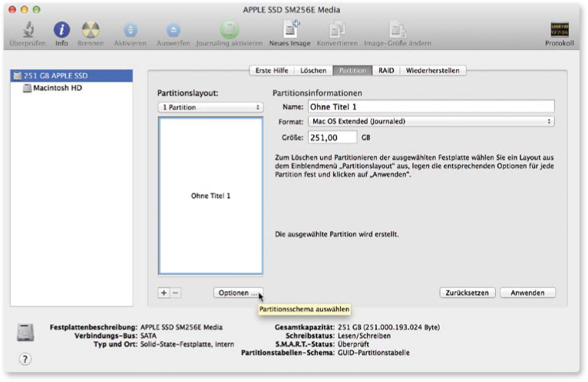This screenshot has height=382, width=588.
Task: Click the Optionen... button
Action: (238, 293)
